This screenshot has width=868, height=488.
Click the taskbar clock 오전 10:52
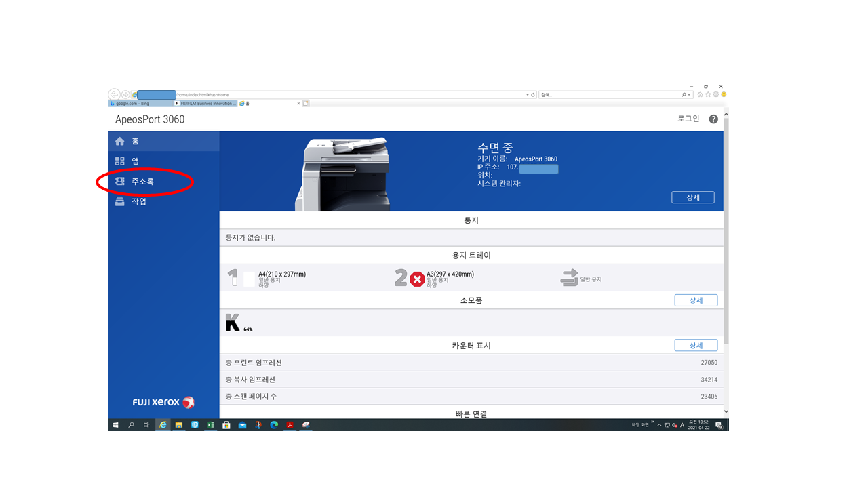coord(698,425)
